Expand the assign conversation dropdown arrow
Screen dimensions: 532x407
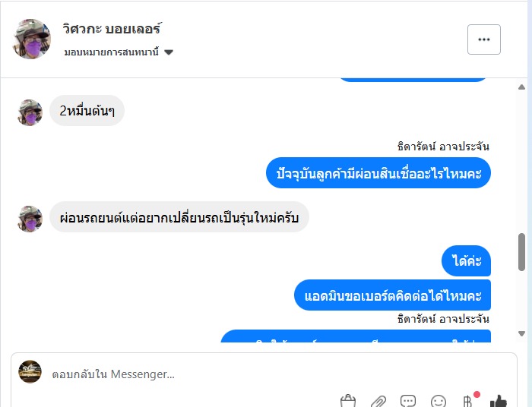[x=169, y=52]
